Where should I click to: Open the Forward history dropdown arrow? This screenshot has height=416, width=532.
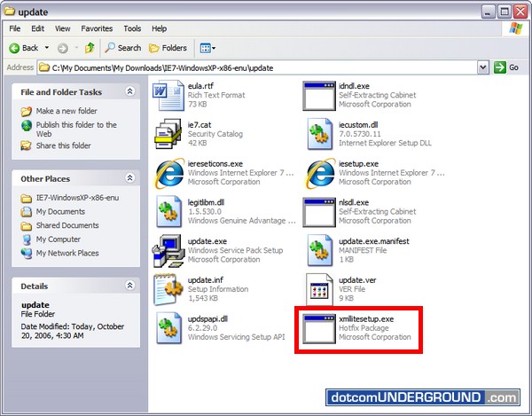pyautogui.click(x=76, y=48)
